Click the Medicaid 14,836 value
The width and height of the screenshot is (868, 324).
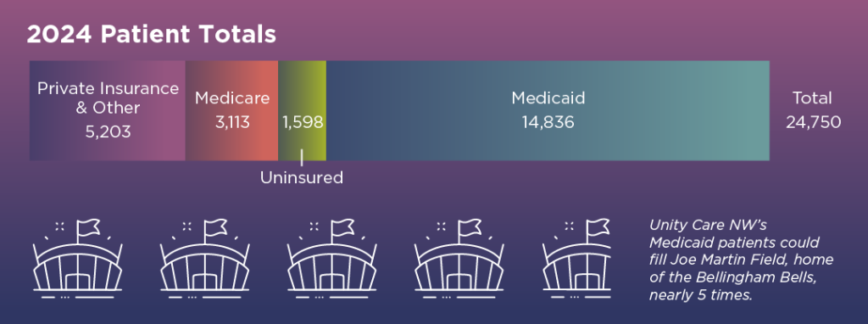tap(548, 122)
